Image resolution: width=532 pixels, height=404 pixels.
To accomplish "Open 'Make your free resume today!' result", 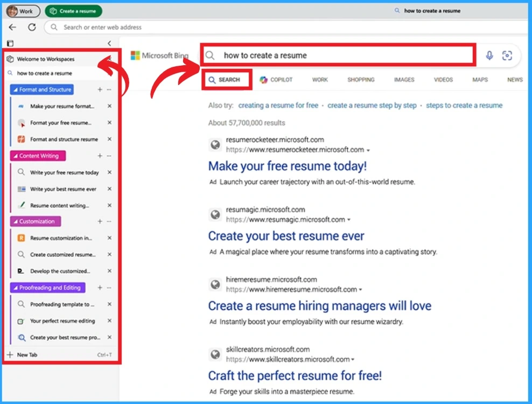I will [x=288, y=166].
